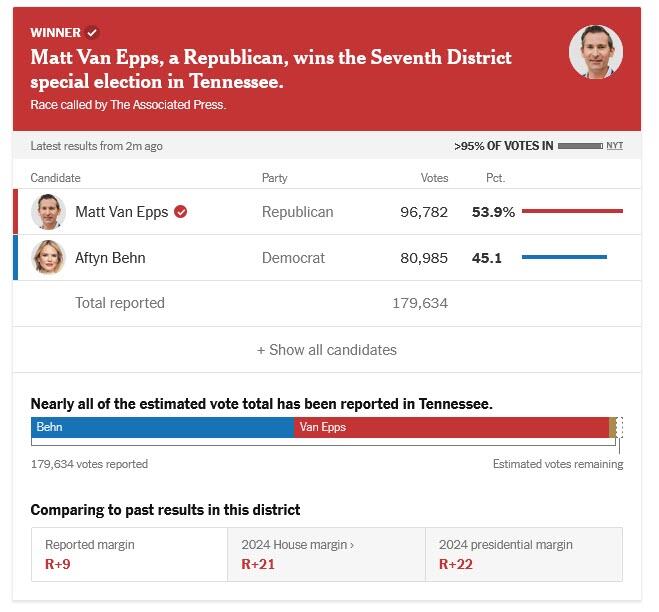Screen dimensions: 659x612
Task: Click the Pct. column header
Action: coord(495,178)
